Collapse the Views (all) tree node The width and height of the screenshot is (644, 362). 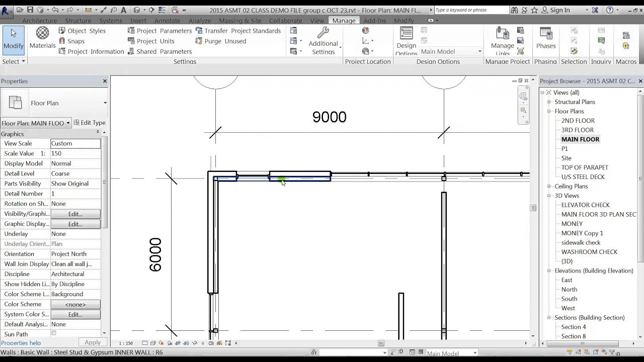click(x=542, y=93)
